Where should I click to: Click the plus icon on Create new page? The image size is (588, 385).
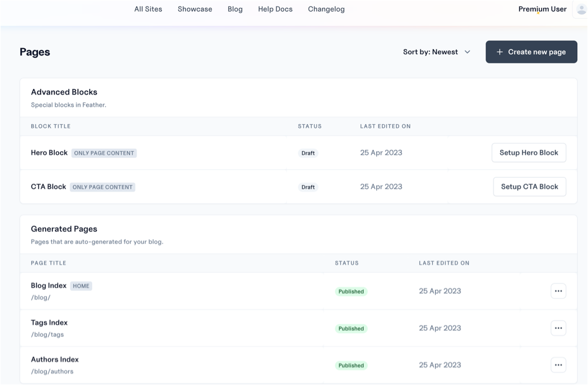(x=500, y=52)
